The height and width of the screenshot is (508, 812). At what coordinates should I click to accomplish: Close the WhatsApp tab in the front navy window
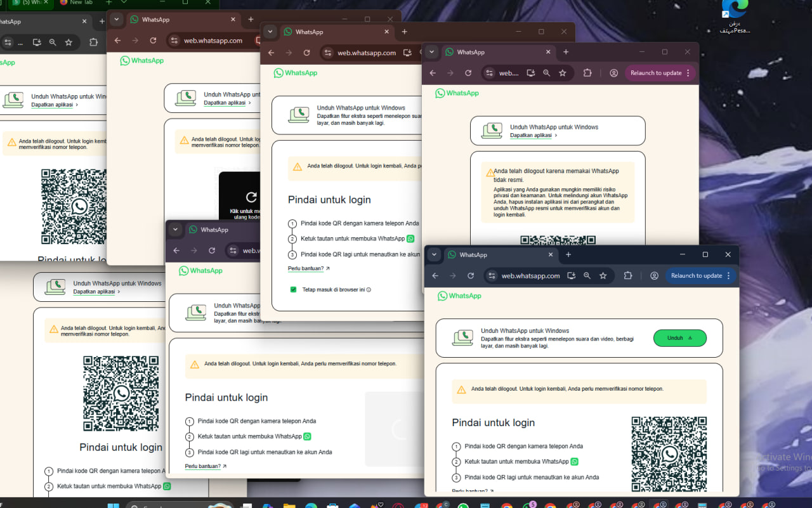pyautogui.click(x=551, y=254)
